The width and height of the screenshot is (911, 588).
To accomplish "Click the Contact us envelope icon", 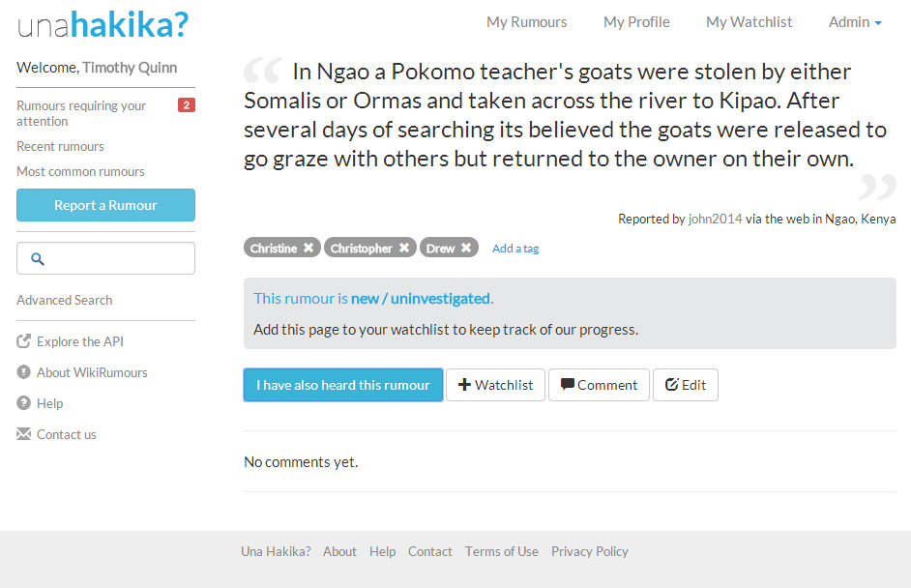I will click(x=24, y=434).
